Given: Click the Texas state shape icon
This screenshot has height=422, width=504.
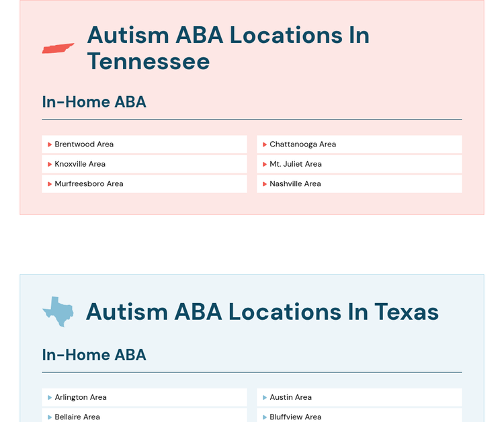Looking at the screenshot, I should pyautogui.click(x=58, y=312).
